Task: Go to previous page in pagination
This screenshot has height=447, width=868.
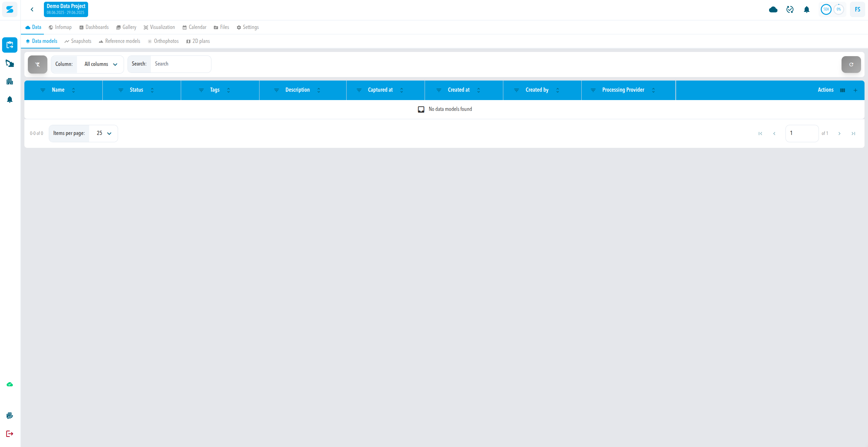Action: pos(774,134)
